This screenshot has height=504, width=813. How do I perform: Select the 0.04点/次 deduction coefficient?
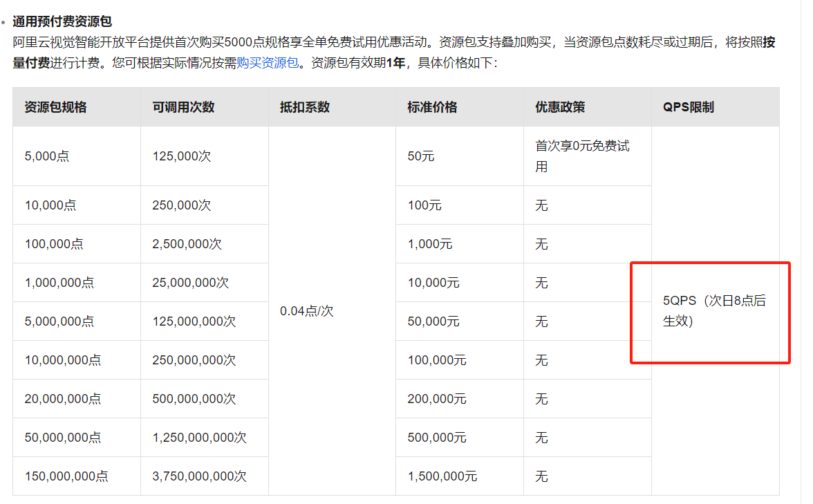click(306, 311)
